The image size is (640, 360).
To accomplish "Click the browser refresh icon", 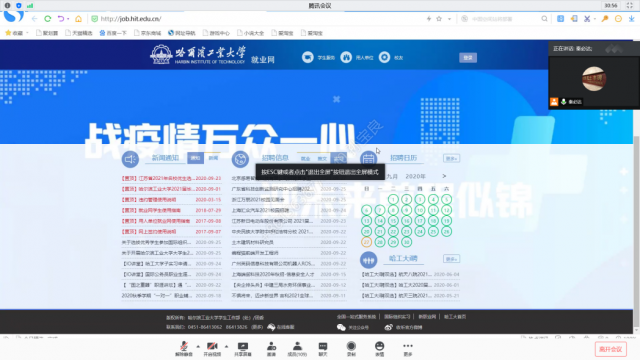I will 48,19.
